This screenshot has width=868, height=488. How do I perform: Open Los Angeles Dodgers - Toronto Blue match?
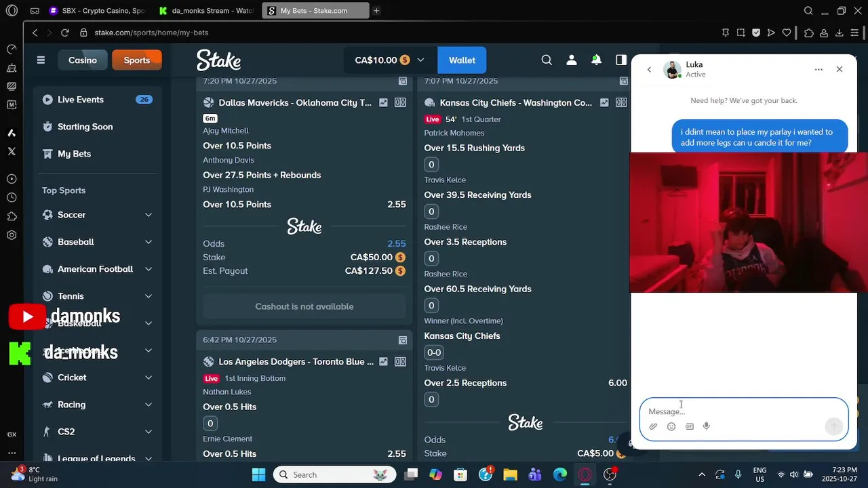[296, 362]
